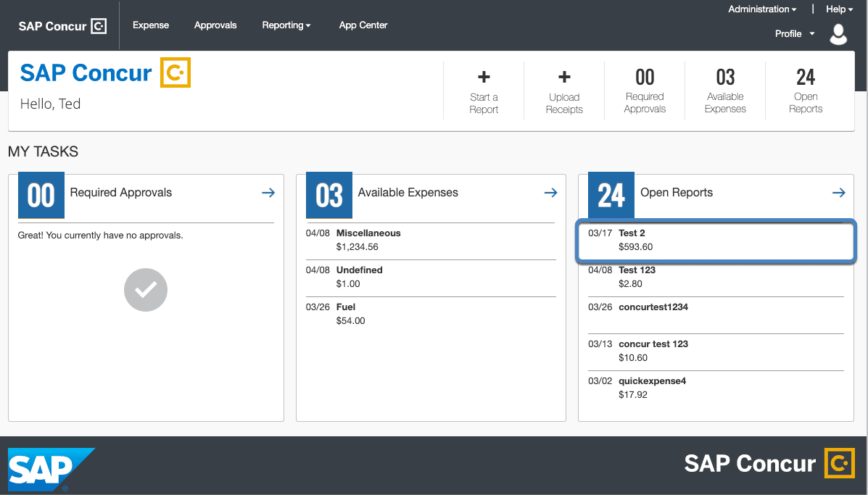The height and width of the screenshot is (495, 868).
Task: Open the Test 2 report
Action: click(x=716, y=240)
